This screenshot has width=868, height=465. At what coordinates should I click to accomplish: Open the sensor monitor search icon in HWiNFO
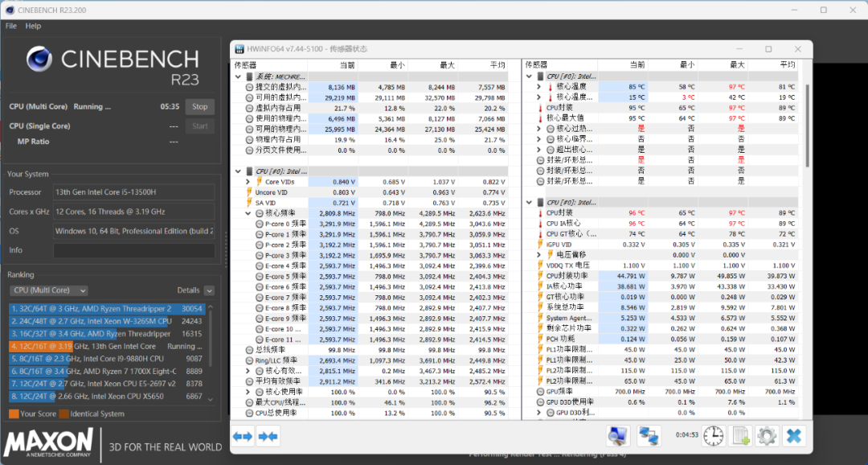click(616, 436)
